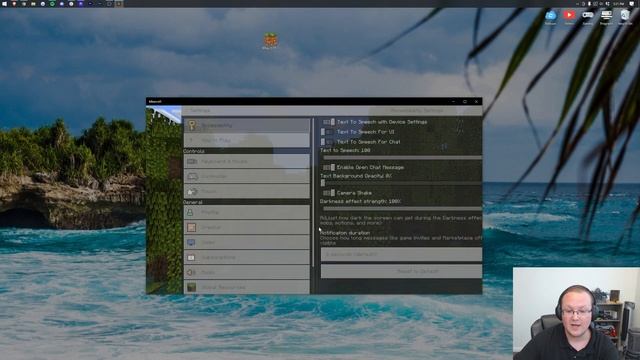Open the blue cloud desktop shortcut
This screenshot has height=360, width=640.
point(551,17)
